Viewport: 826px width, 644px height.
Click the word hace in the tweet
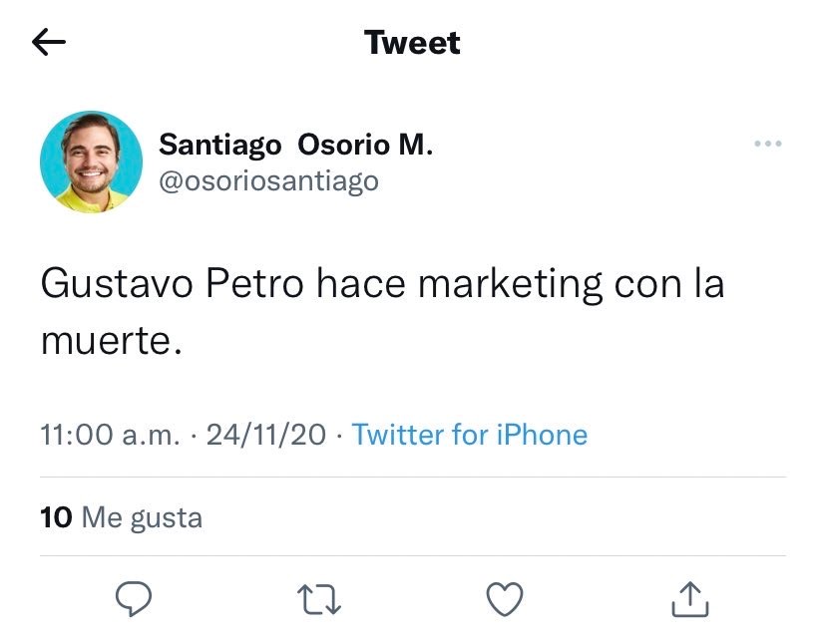360,285
